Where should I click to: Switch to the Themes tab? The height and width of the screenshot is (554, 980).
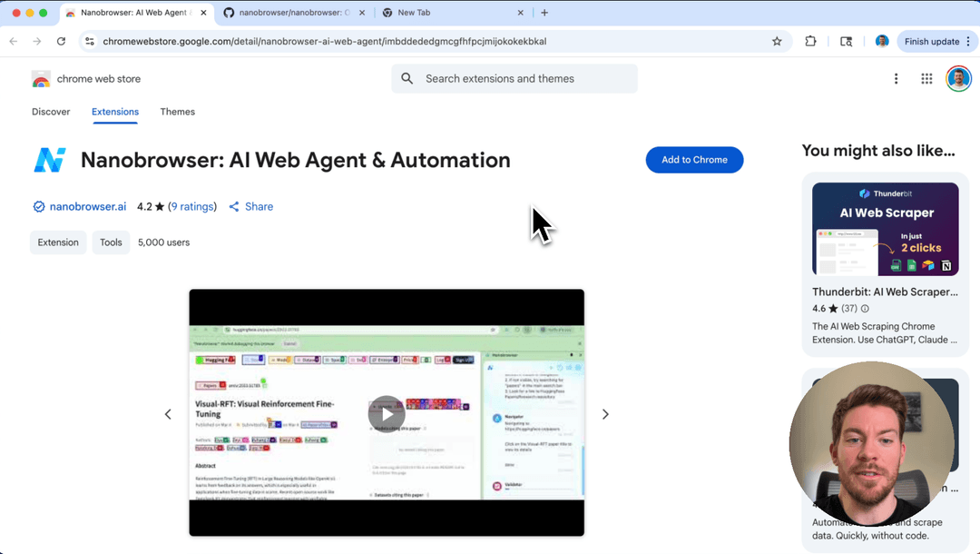point(177,112)
